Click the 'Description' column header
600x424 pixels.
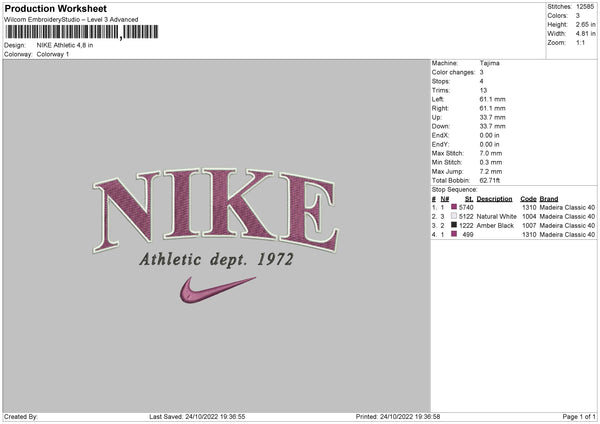point(494,199)
